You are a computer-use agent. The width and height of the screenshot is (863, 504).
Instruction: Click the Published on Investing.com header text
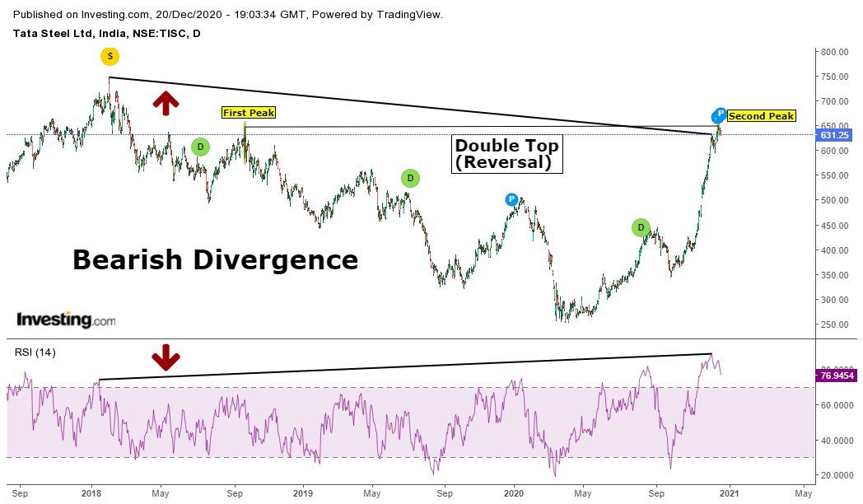[228, 15]
